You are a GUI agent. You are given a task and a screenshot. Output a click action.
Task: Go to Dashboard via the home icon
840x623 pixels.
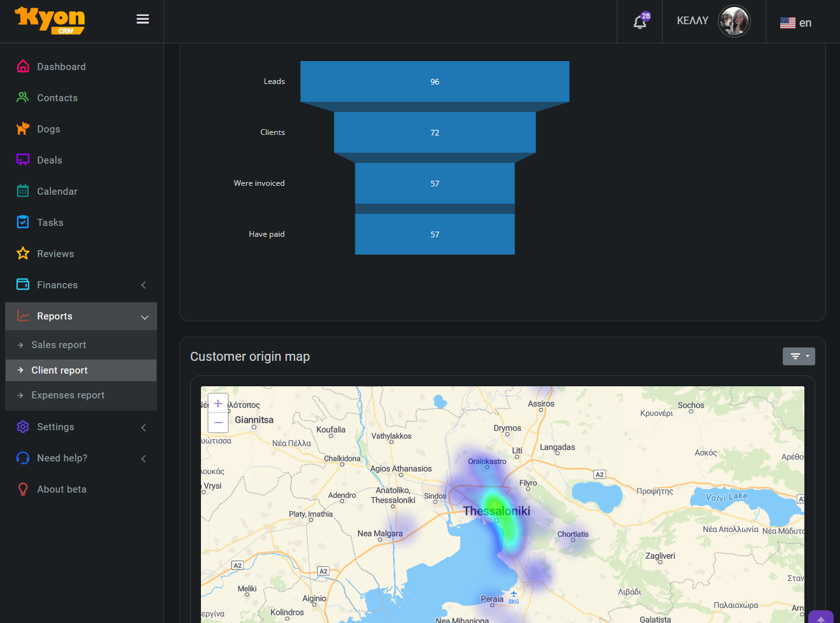coord(23,66)
